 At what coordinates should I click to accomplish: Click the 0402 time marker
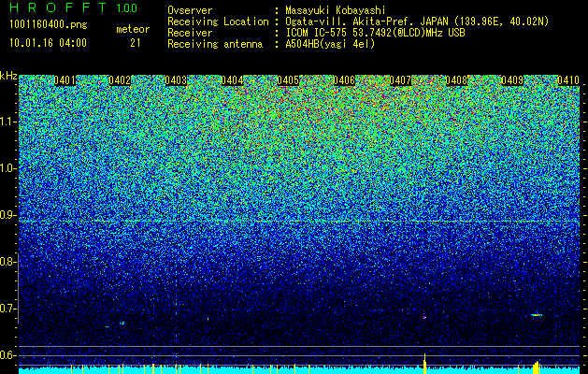[x=120, y=80]
